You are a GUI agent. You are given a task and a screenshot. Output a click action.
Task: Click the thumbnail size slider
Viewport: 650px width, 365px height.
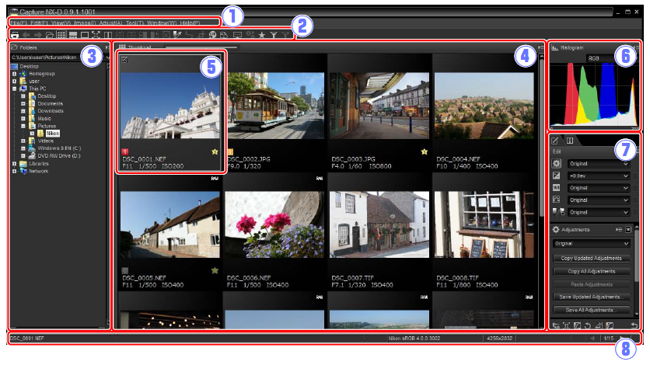(201, 47)
